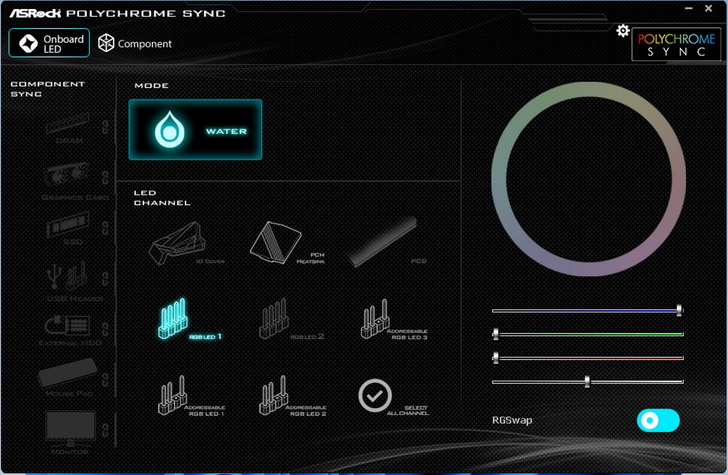Screen dimensions: 728x475
Task: Click the red color slider handle
Action: [496, 357]
